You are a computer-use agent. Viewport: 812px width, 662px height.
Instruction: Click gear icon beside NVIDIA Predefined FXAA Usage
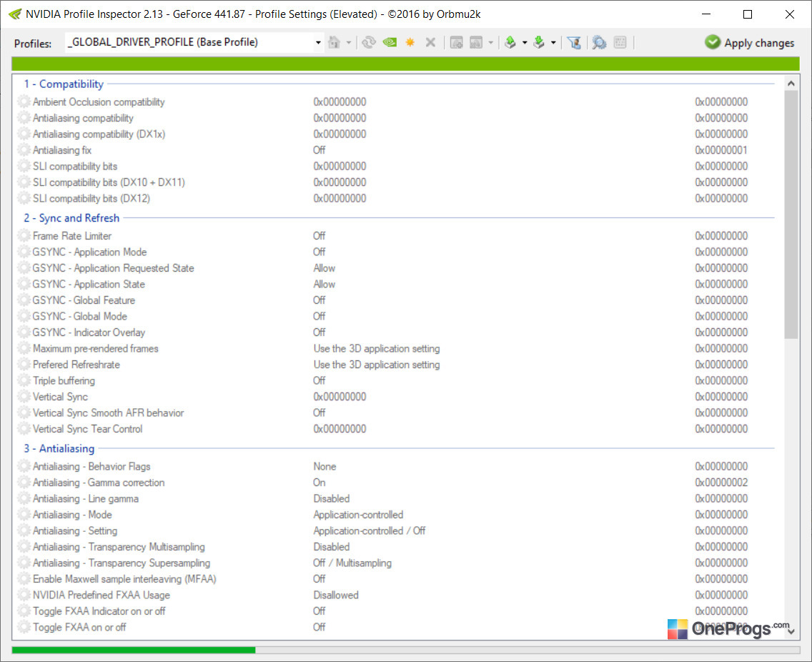tap(24, 595)
